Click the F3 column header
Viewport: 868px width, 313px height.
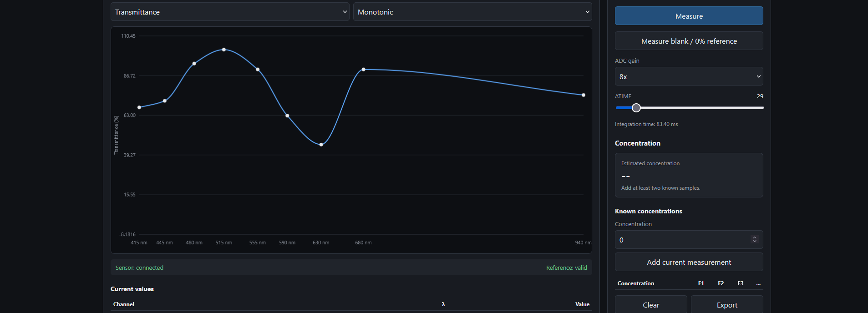point(741,283)
